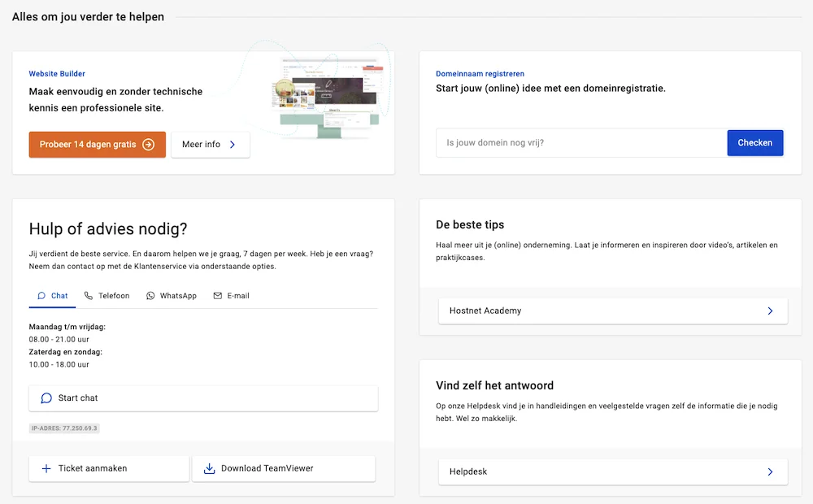Click the Checken button
813x504 pixels.
[x=755, y=142]
